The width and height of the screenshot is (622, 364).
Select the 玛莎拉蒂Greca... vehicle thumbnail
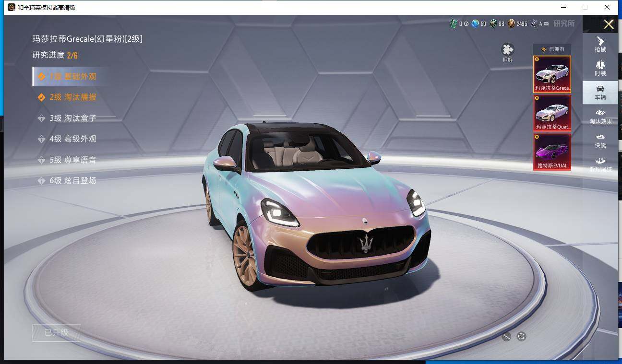pyautogui.click(x=552, y=74)
